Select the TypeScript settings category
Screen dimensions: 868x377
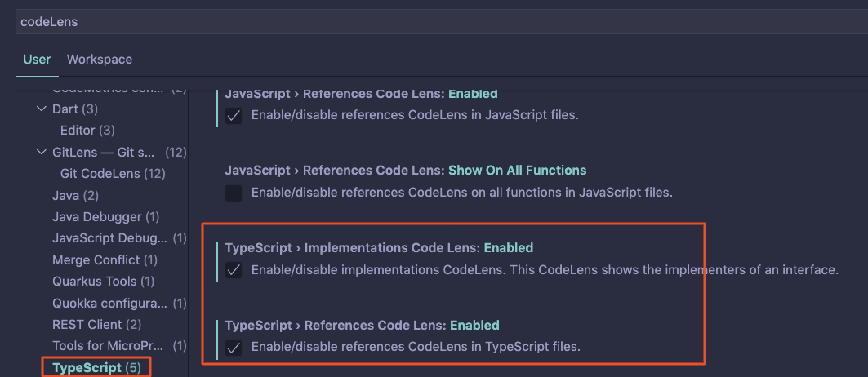pos(96,368)
